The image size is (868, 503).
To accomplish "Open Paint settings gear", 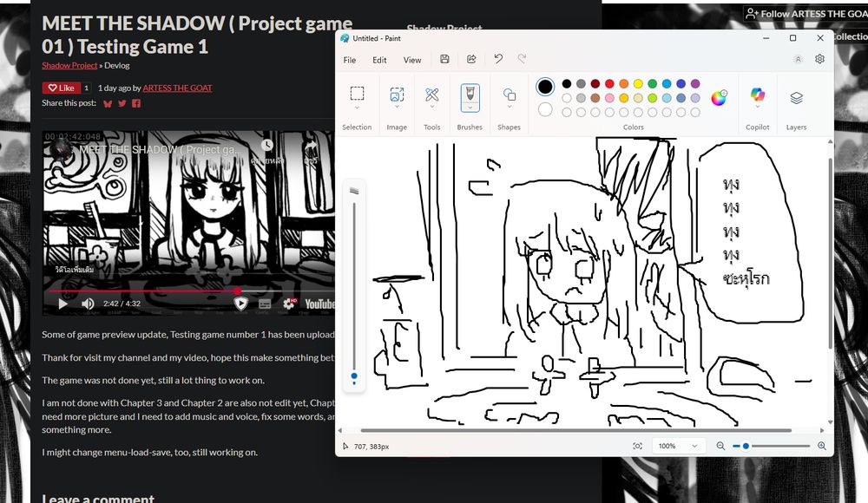I will click(820, 59).
